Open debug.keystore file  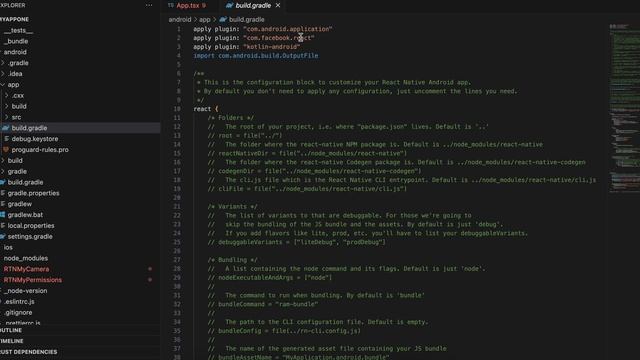35,139
